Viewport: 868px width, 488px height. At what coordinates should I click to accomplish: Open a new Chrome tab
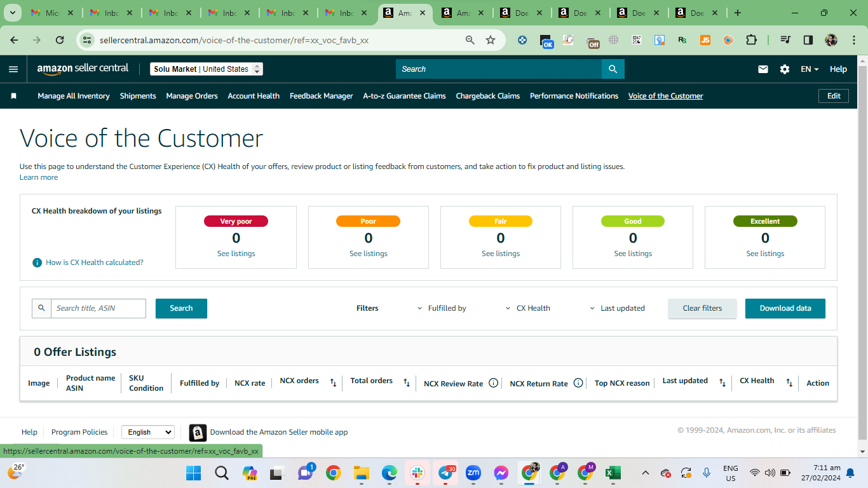point(737,13)
